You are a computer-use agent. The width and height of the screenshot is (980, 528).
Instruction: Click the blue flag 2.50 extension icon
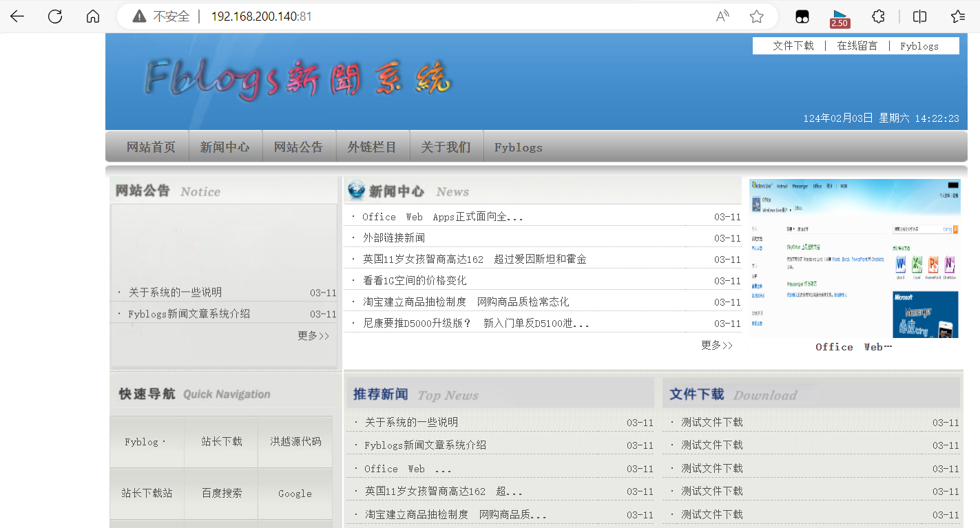coord(840,16)
